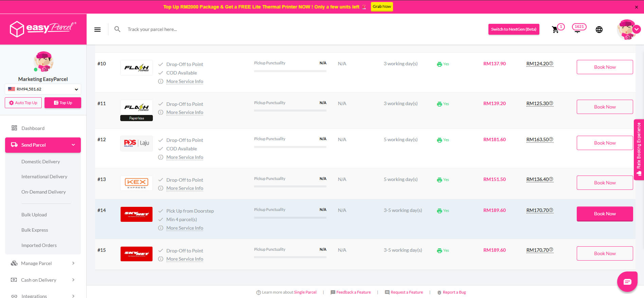Image resolution: width=644 pixels, height=298 pixels.
Task: Open the Rate Booking Experience side tab
Action: pyautogui.click(x=639, y=149)
